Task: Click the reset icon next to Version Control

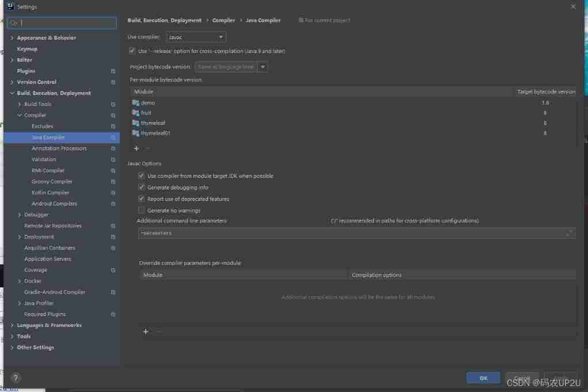Action: pyautogui.click(x=113, y=82)
